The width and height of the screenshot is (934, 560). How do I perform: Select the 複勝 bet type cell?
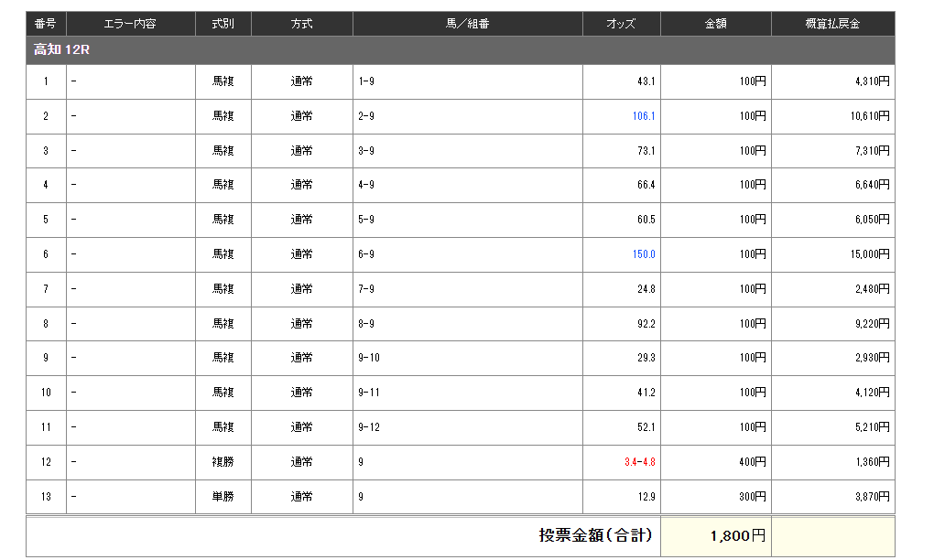click(223, 462)
